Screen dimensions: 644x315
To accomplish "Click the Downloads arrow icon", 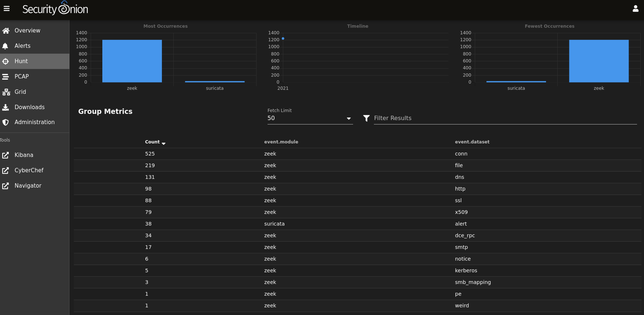I will click(x=5, y=107).
